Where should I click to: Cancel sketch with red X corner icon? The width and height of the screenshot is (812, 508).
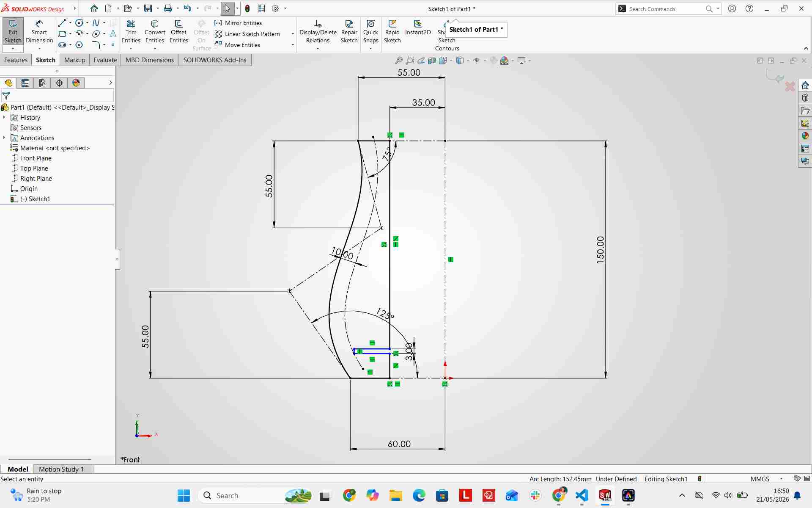[790, 87]
